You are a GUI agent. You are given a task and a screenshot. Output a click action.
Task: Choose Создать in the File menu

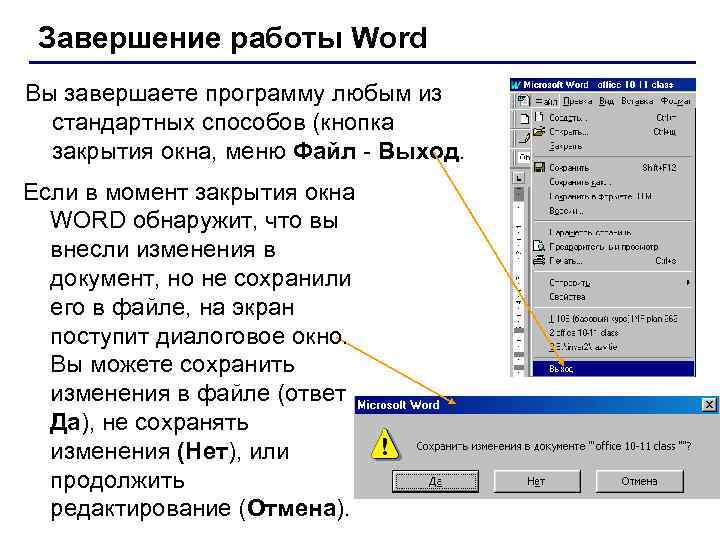613,118
